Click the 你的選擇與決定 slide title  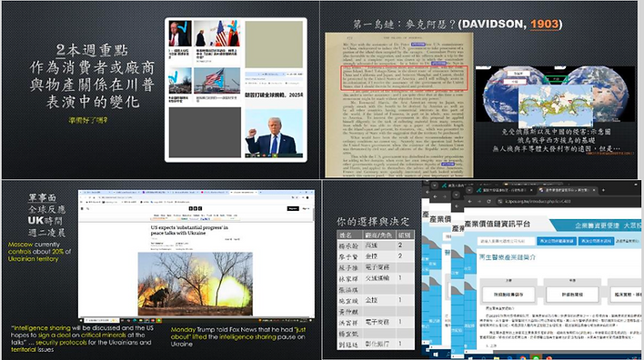click(373, 222)
